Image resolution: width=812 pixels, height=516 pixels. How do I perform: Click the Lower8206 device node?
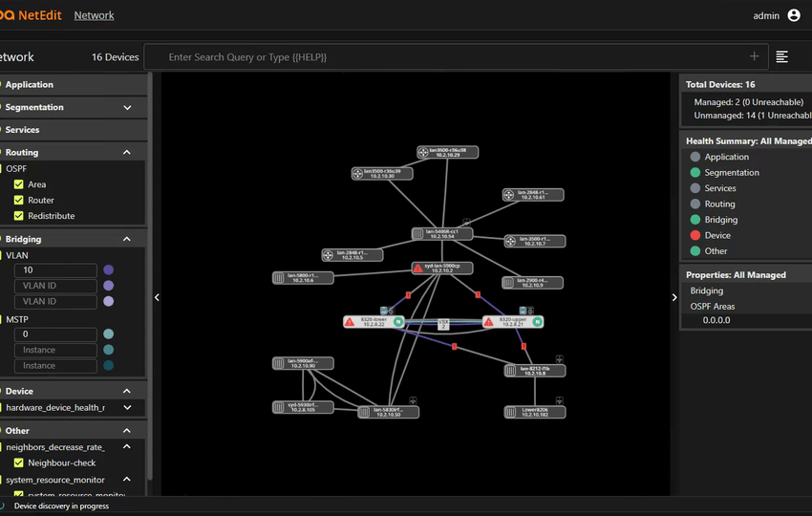pos(535,412)
